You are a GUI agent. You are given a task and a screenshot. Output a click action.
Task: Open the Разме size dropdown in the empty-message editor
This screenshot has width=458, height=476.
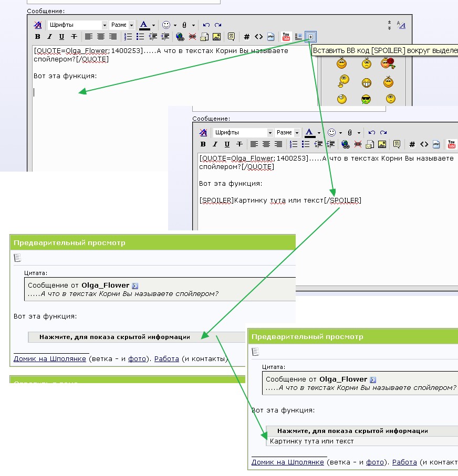122,25
